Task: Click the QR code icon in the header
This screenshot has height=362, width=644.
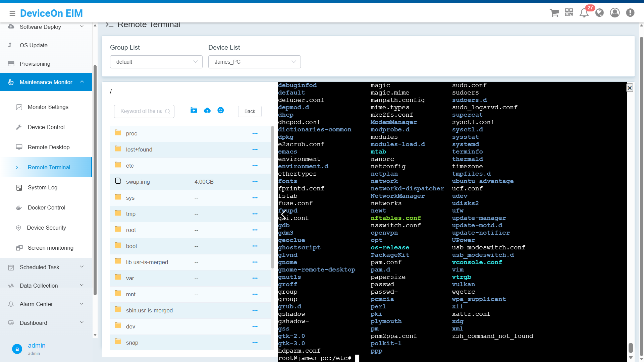Action: (x=569, y=12)
